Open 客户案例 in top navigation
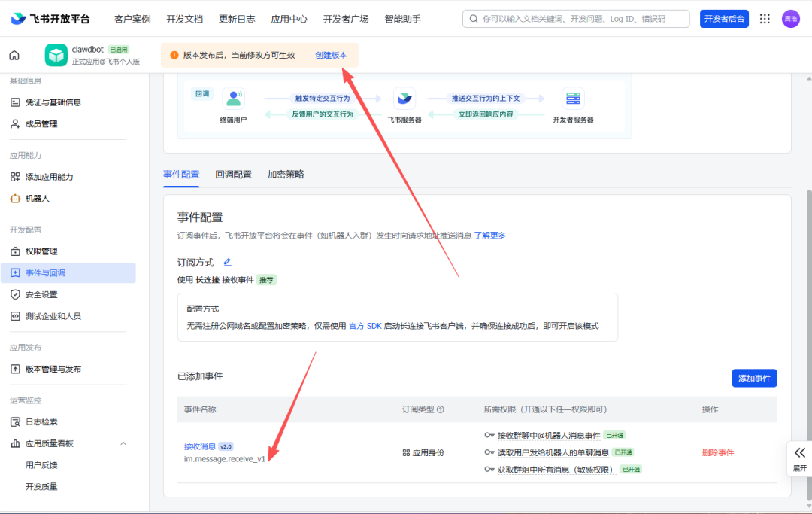812x514 pixels. pos(132,19)
